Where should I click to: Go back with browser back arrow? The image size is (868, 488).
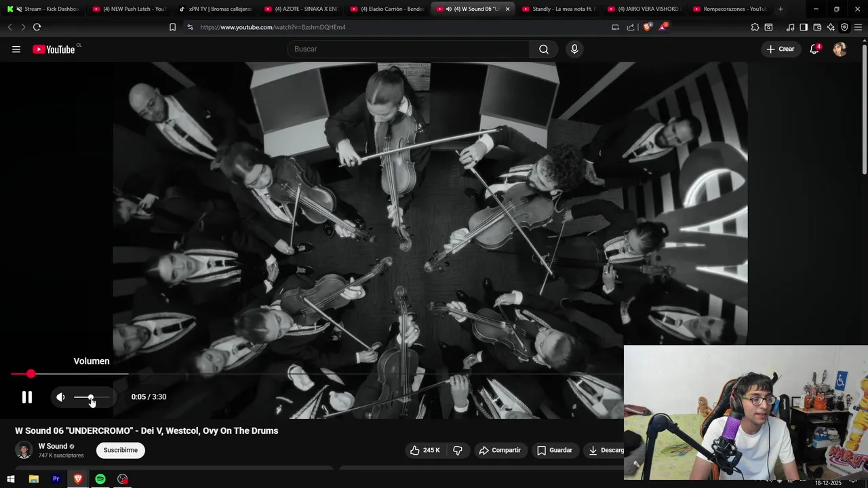9,27
